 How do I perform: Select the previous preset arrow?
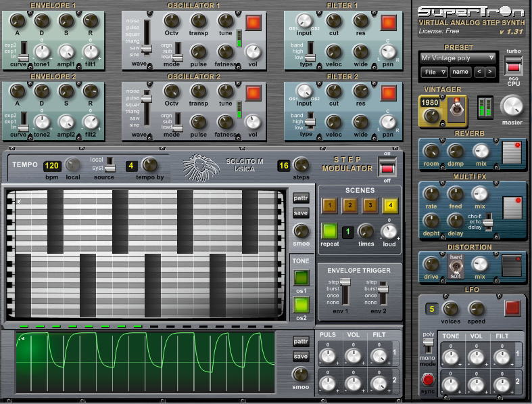[479, 72]
